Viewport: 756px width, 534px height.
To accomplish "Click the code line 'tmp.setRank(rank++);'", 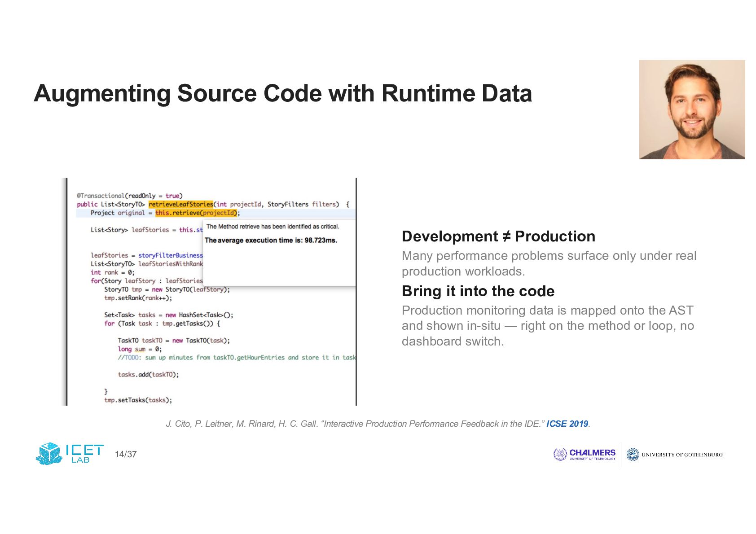I will [x=138, y=298].
